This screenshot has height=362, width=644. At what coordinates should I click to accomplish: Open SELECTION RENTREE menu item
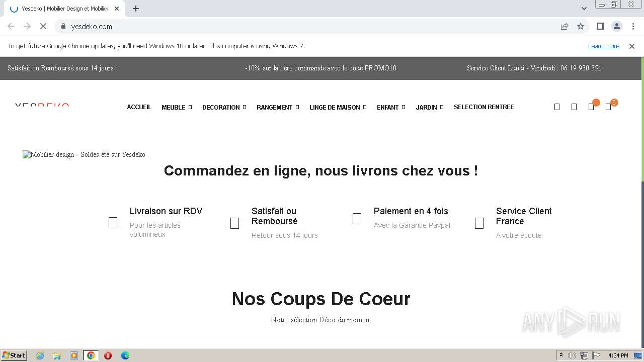coord(484,107)
